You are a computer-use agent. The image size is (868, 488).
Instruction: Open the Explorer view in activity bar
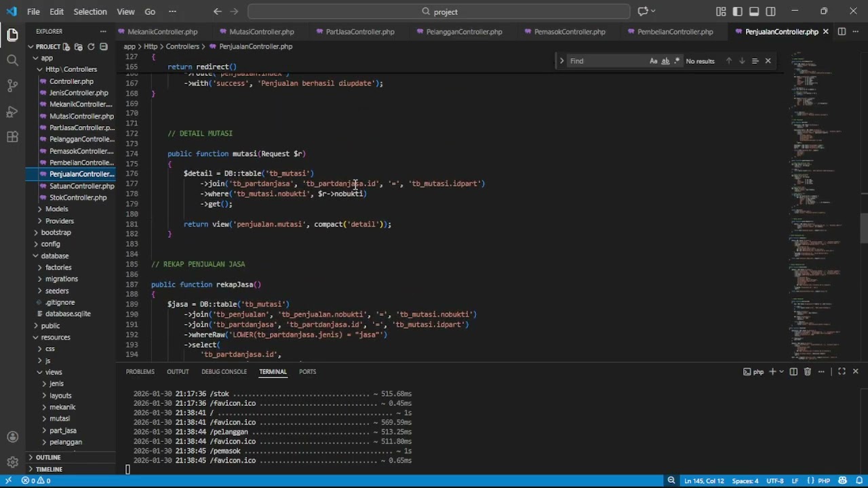click(12, 35)
